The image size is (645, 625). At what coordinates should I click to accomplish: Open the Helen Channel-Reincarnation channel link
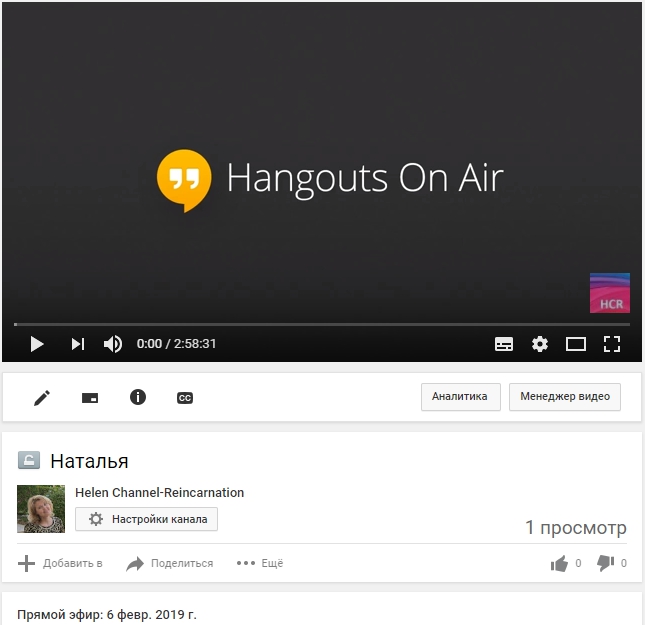pos(160,492)
